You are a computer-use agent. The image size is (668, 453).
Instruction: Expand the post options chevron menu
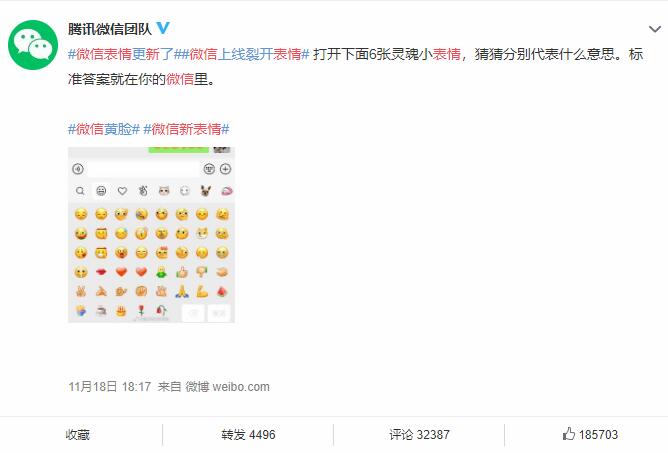654,29
